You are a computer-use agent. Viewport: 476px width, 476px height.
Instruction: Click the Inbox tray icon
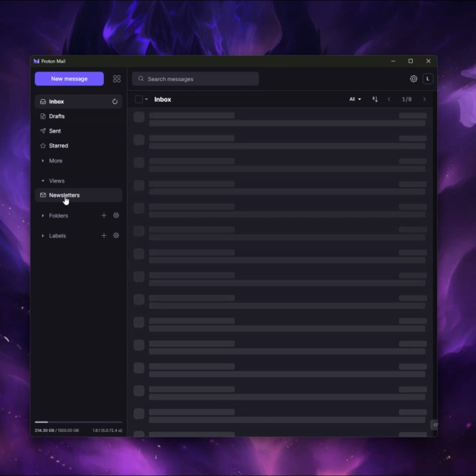(43, 102)
